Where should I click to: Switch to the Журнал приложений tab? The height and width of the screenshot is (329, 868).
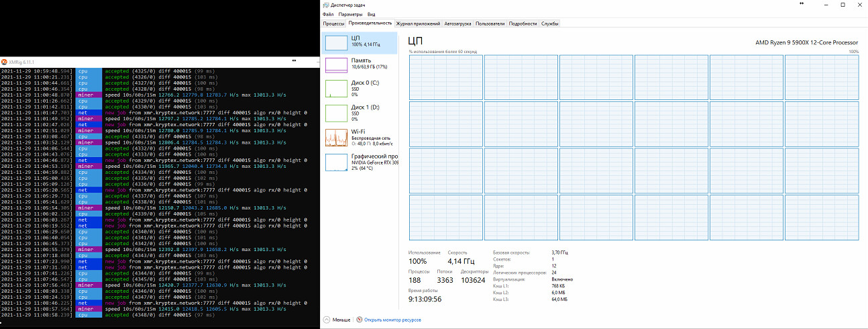tap(419, 23)
